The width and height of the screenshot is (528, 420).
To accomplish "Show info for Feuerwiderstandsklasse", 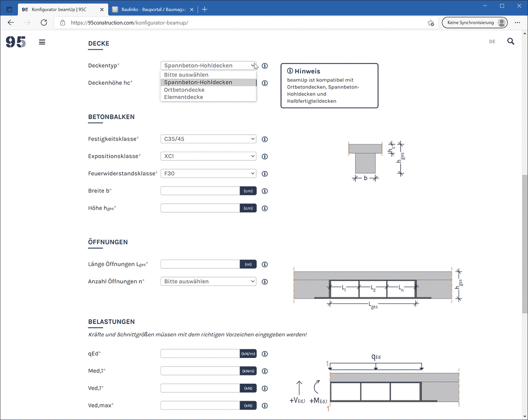I will coord(264,174).
